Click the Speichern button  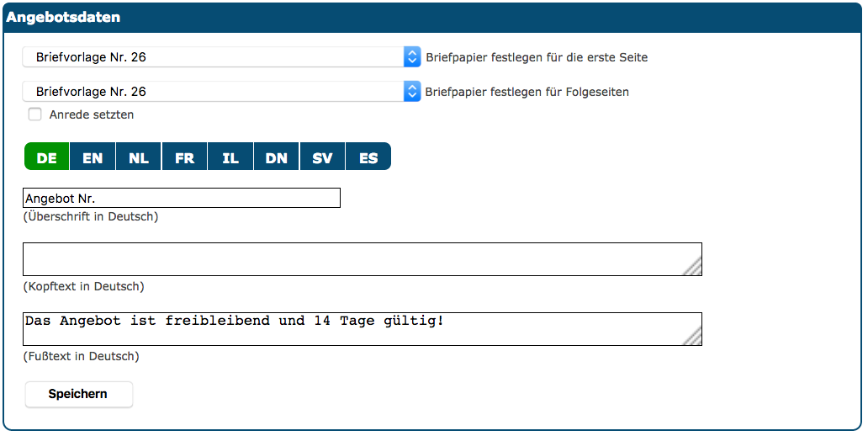coord(78,394)
